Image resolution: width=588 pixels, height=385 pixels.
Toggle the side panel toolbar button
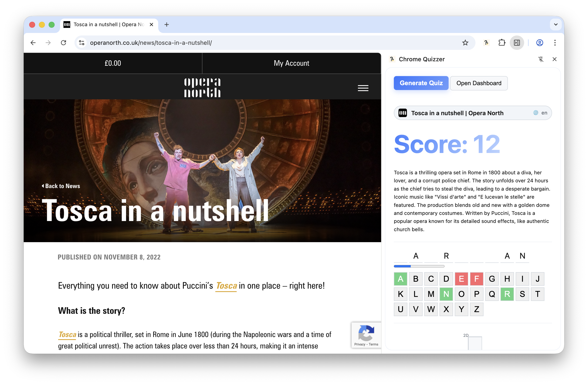(x=517, y=43)
